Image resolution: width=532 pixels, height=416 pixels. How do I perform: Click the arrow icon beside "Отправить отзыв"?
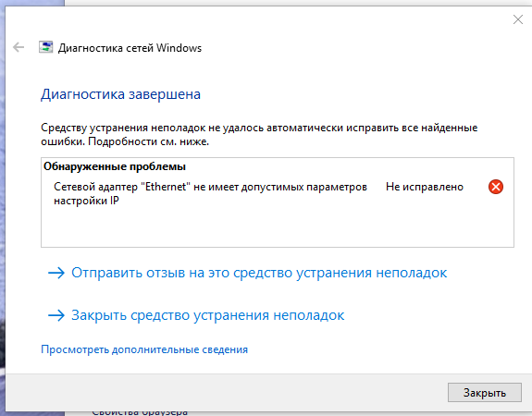coord(56,273)
